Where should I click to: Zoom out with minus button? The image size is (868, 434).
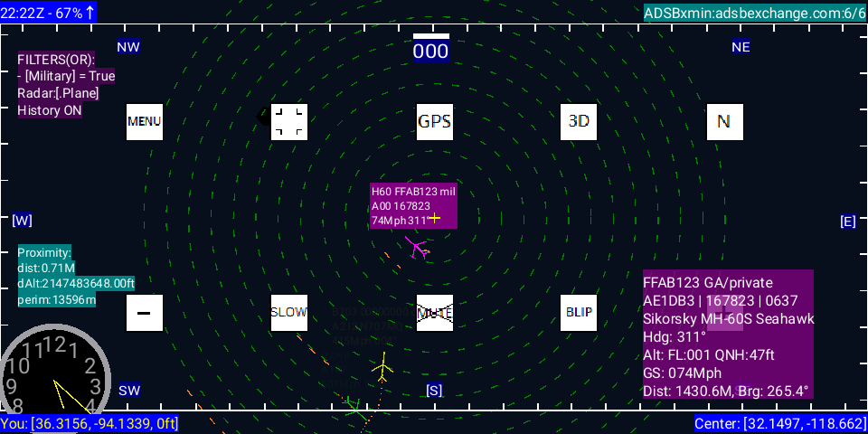144,313
